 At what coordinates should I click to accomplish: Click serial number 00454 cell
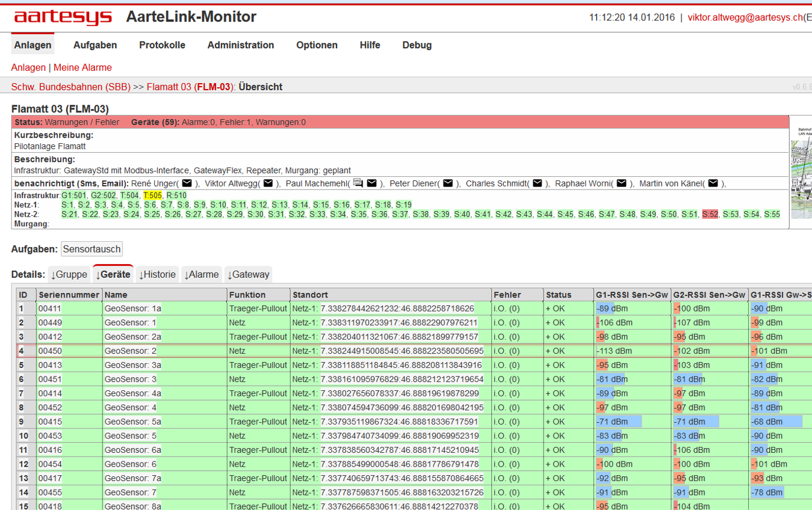tap(69, 464)
